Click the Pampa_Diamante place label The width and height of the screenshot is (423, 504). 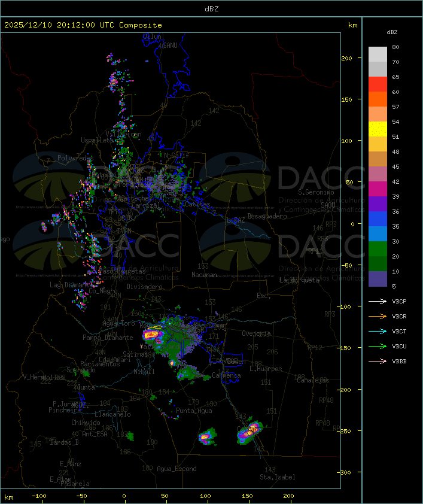108,338
